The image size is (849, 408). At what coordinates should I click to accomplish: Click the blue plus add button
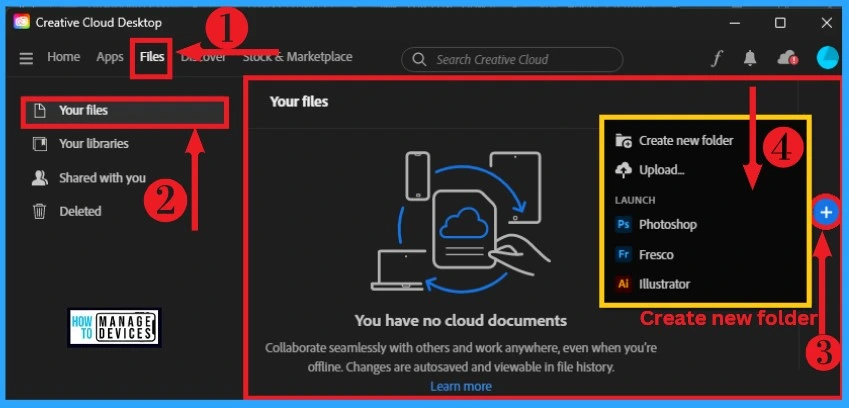(826, 213)
